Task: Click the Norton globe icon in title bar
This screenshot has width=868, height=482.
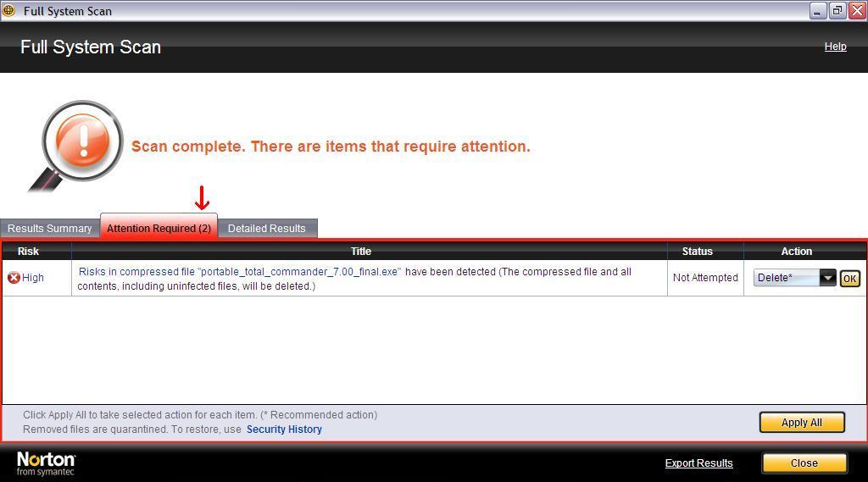Action: 8,10
